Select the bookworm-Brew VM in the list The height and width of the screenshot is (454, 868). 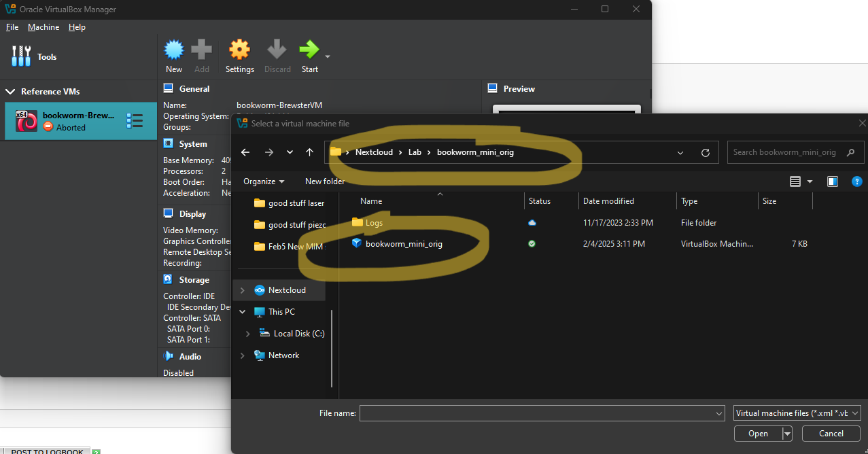coord(81,121)
